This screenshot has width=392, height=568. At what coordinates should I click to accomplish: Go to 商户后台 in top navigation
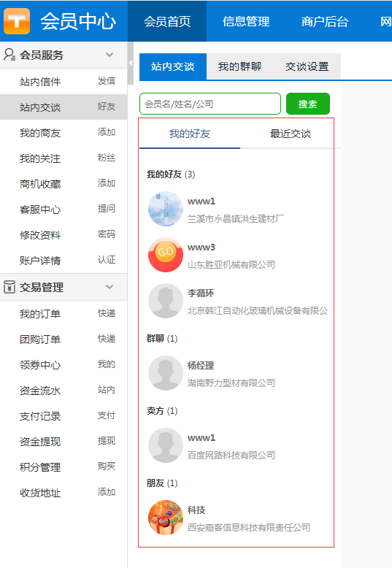pos(325,21)
